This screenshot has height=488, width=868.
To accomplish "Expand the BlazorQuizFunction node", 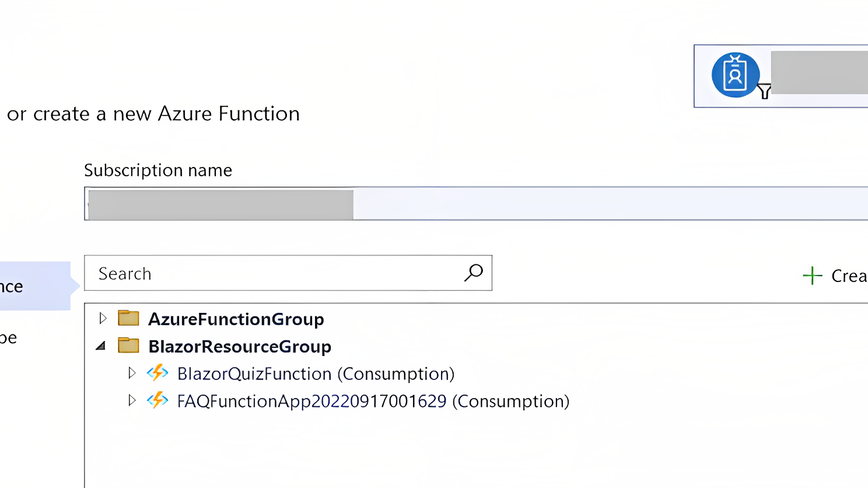I will [132, 373].
